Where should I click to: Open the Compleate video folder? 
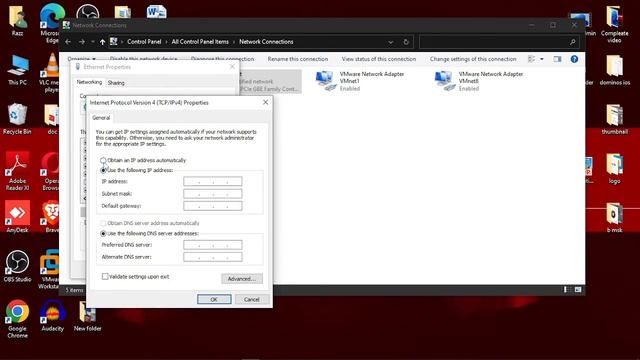pyautogui.click(x=614, y=24)
